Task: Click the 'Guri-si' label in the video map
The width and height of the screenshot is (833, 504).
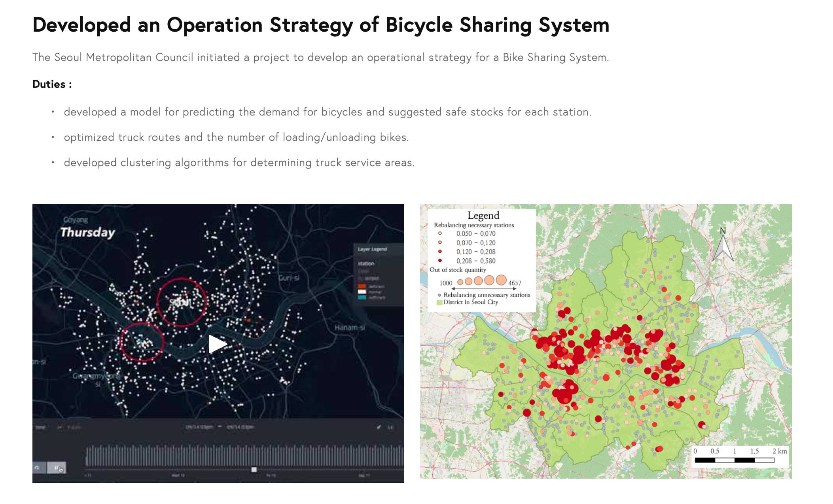Action: coord(289,278)
